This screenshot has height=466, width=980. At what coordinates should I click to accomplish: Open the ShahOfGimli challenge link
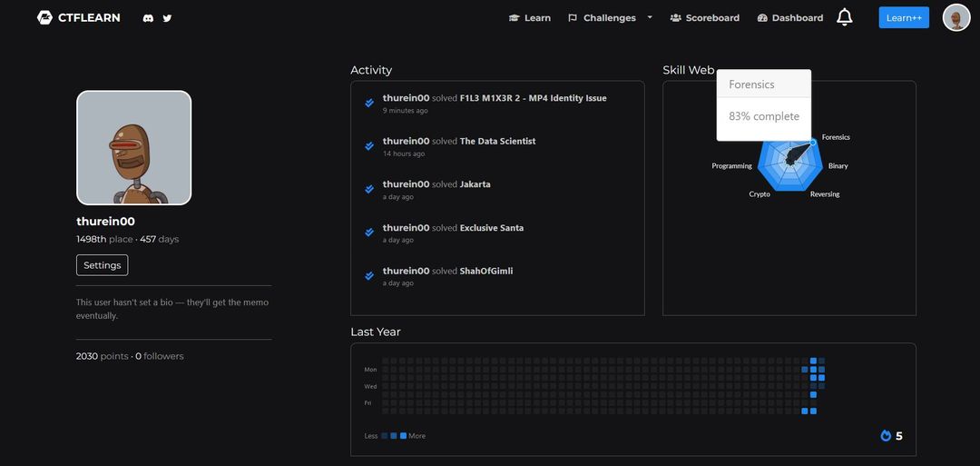pos(486,271)
